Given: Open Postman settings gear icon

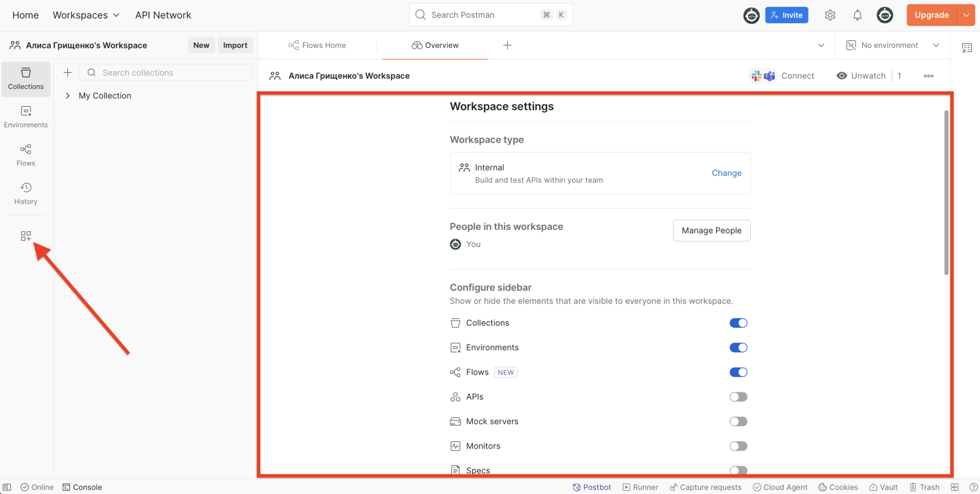Looking at the screenshot, I should point(830,15).
